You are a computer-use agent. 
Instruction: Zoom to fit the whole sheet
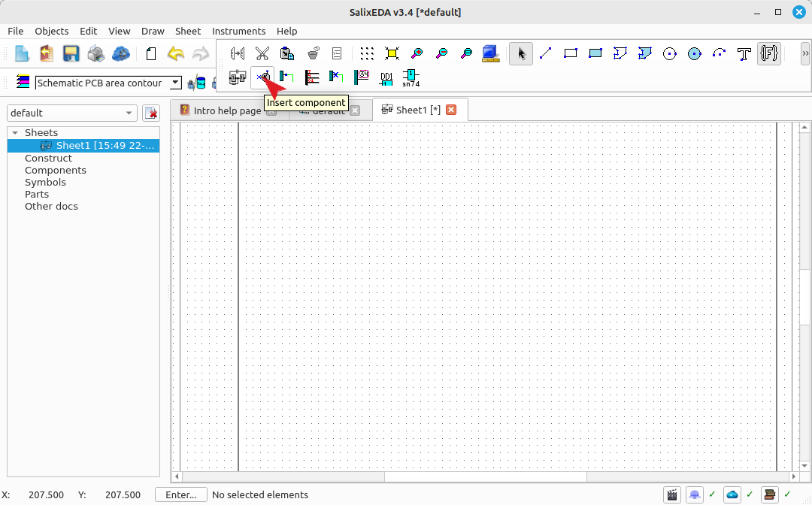click(392, 53)
